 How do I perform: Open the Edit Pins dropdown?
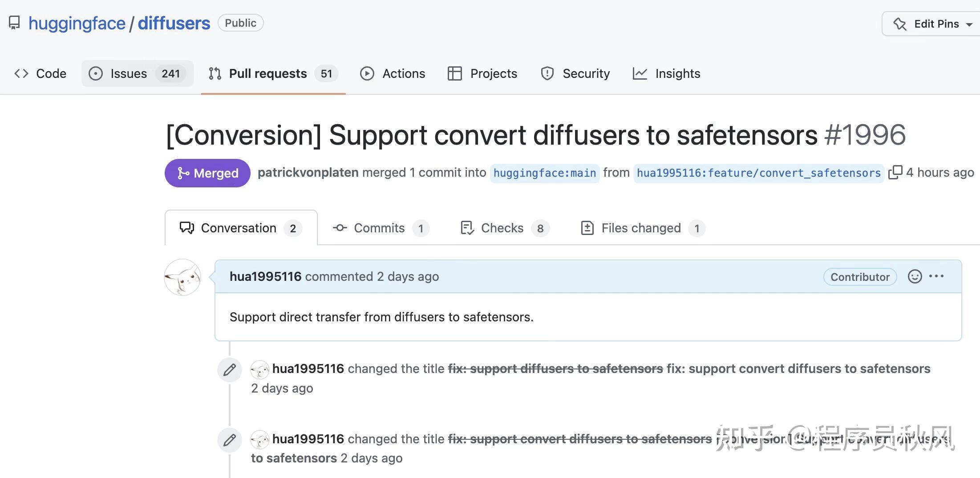point(932,24)
